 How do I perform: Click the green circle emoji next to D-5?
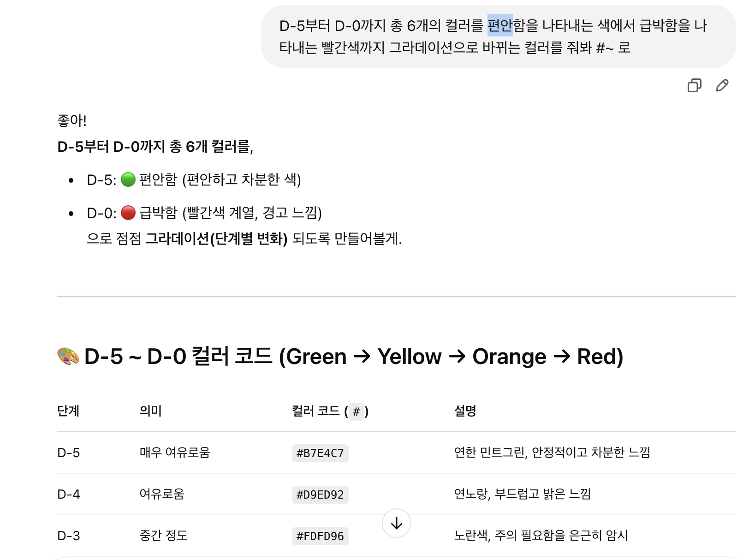click(128, 179)
